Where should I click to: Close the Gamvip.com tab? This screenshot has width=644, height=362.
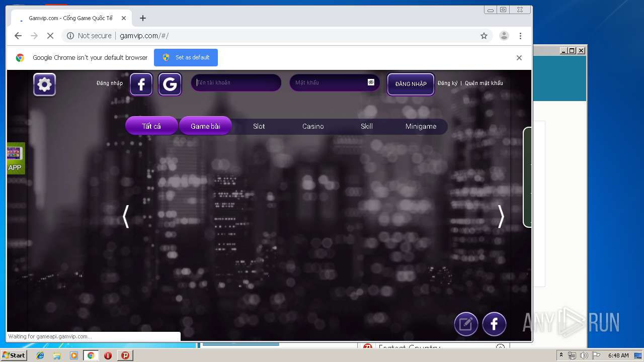tap(124, 18)
